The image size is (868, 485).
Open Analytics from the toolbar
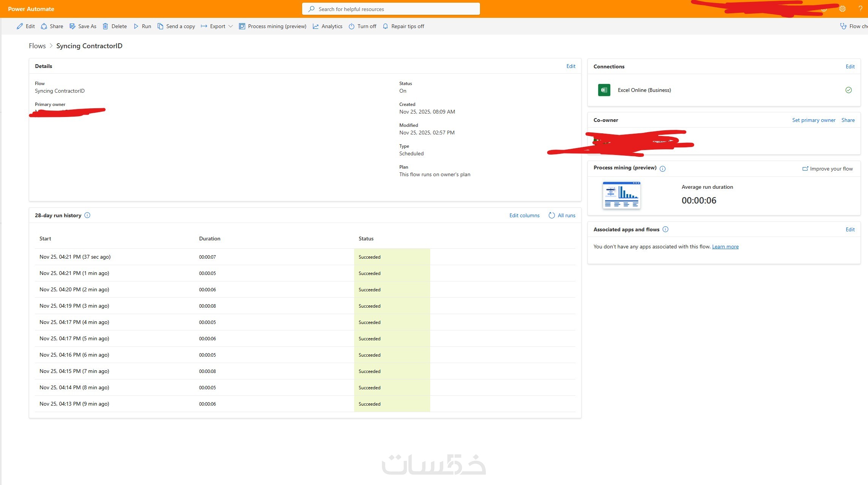[x=327, y=26]
